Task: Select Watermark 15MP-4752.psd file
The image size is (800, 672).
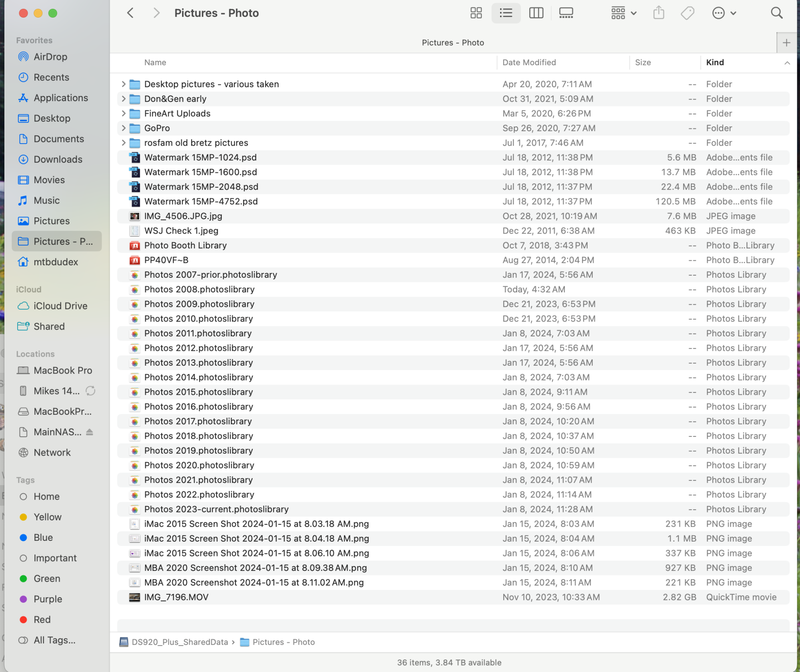Action: (x=453, y=202)
